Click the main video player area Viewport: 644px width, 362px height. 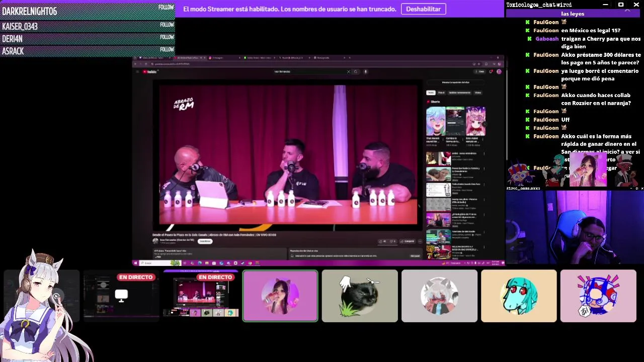tap(288, 154)
